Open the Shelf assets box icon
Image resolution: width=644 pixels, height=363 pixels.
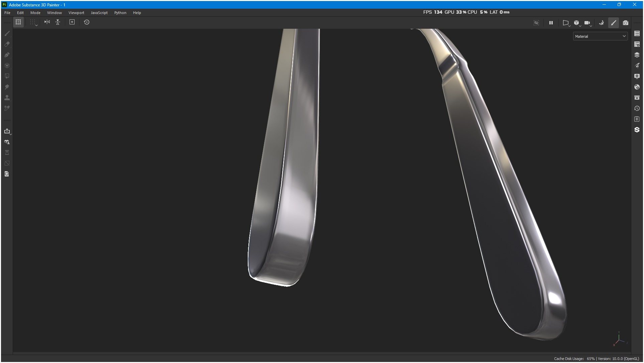coord(637,98)
